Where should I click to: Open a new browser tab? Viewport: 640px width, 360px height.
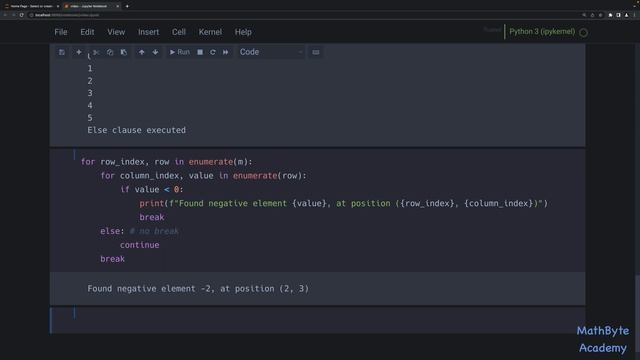(127, 6)
